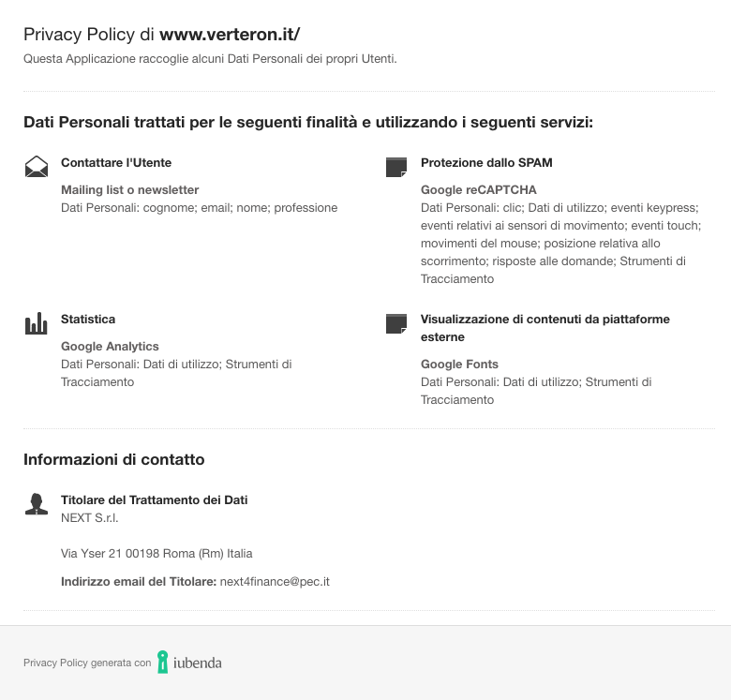Click the Contattare l'Utente section title
The width and height of the screenshot is (731, 700).
(116, 163)
